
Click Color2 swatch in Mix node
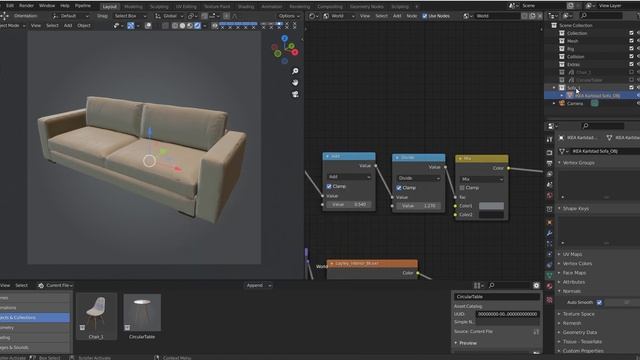pyautogui.click(x=491, y=215)
